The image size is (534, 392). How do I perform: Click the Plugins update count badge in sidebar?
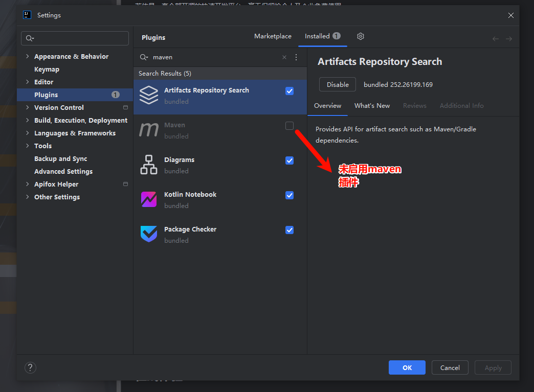tap(116, 95)
